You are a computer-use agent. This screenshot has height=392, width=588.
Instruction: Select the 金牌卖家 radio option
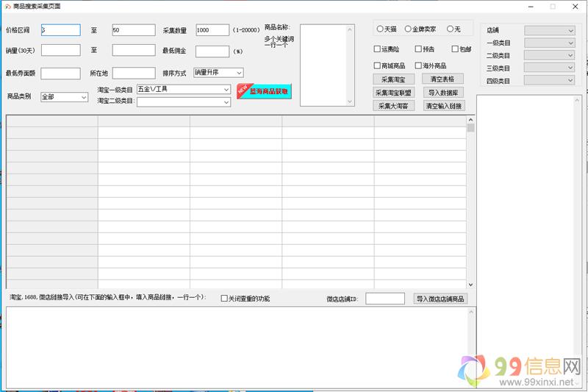click(408, 29)
